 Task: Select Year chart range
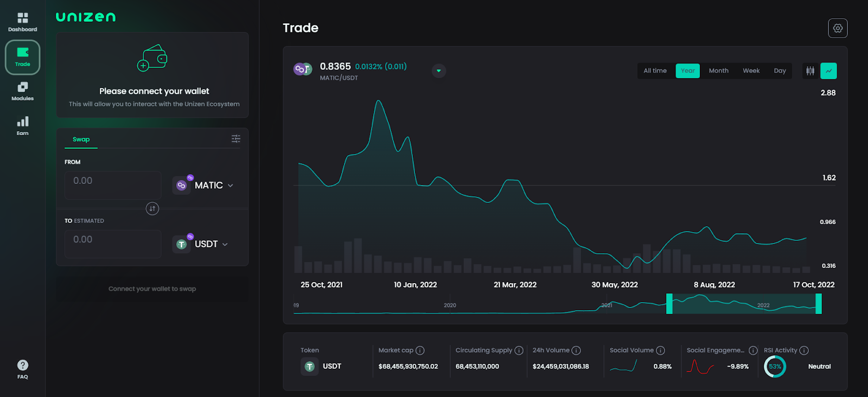(687, 71)
